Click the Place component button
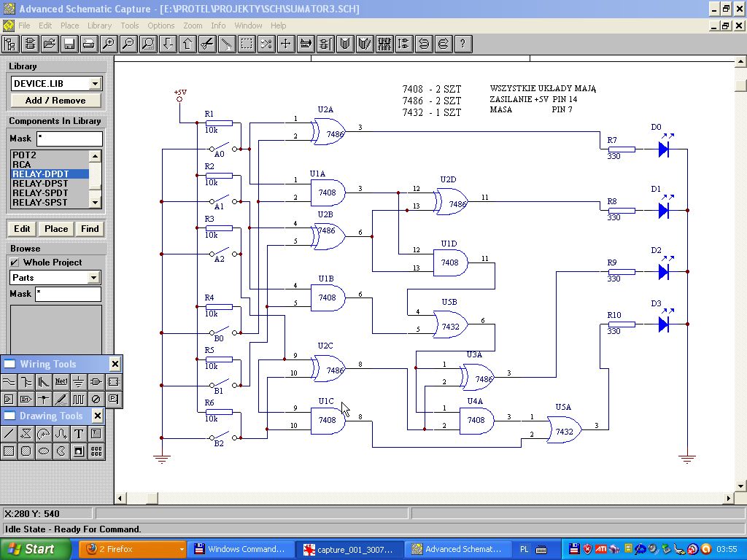Viewport: 747px width, 560px height. pos(56,229)
